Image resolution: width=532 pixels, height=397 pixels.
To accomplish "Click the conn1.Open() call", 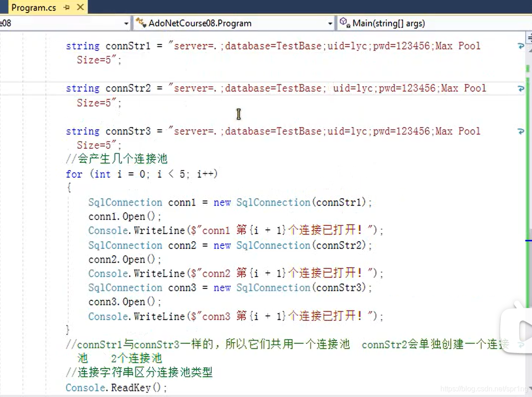I will pyautogui.click(x=125, y=216).
